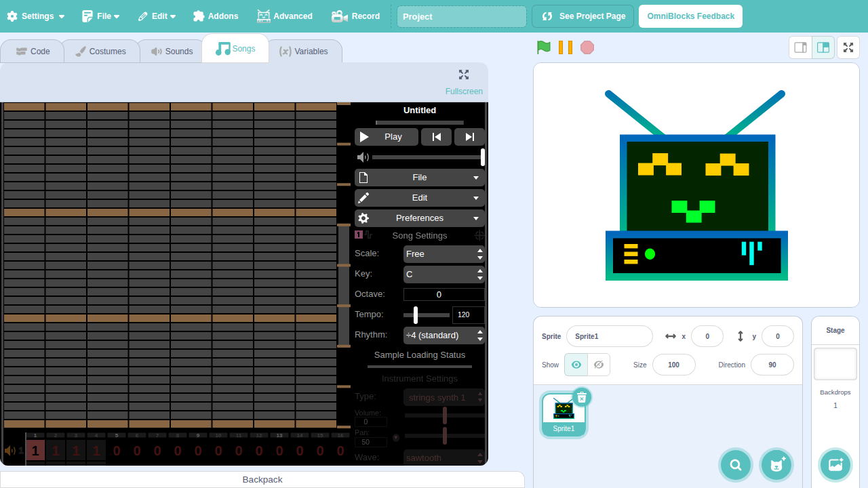The height and width of the screenshot is (488, 868).
Task: Open the Advanced settings
Action: click(285, 16)
